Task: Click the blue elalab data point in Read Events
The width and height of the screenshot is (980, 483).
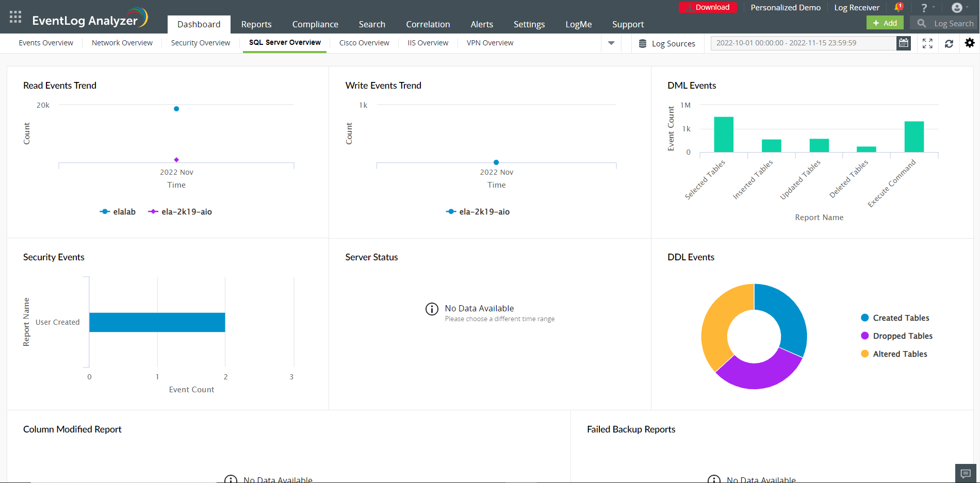Action: (x=176, y=109)
